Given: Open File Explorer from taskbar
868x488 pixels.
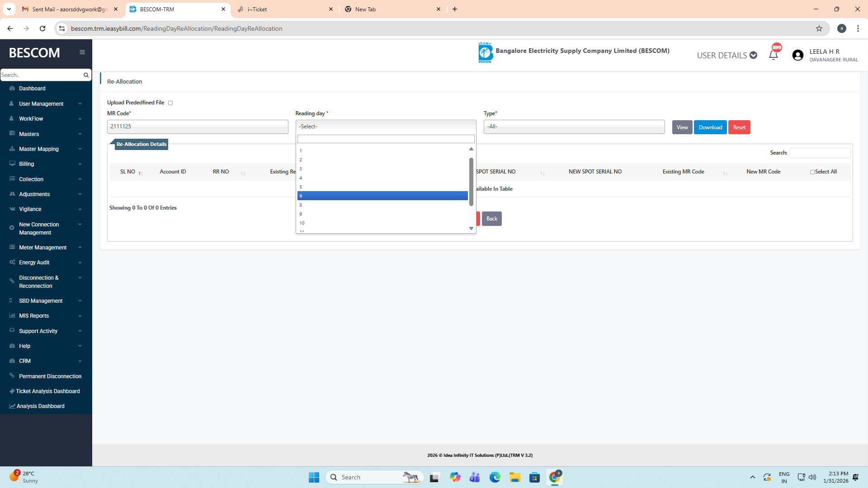Looking at the screenshot, I should [x=514, y=477].
